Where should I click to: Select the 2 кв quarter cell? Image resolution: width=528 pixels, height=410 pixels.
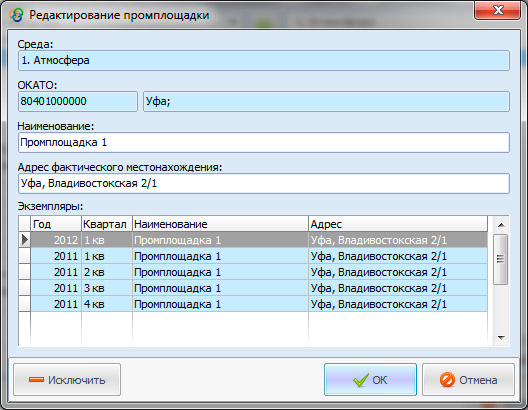click(x=107, y=272)
